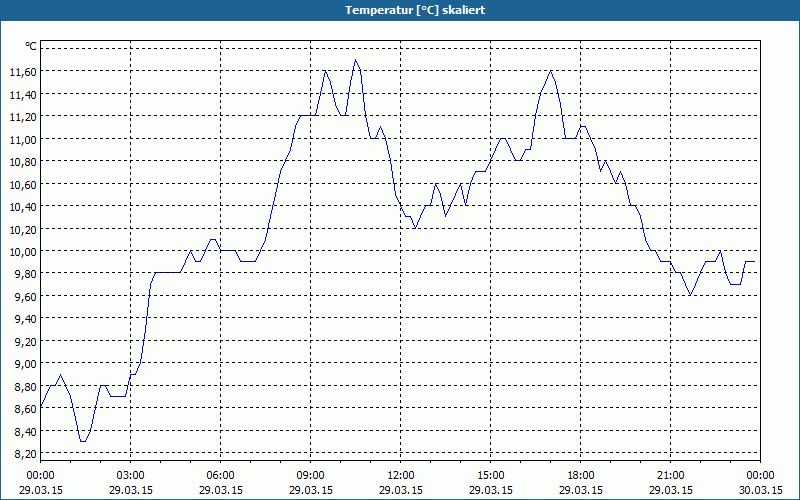Click the 30.03.15 date label
This screenshot has height=500, width=800.
[760, 490]
